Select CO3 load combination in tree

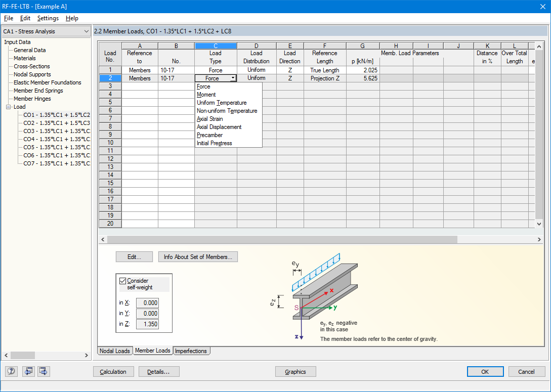tap(56, 131)
